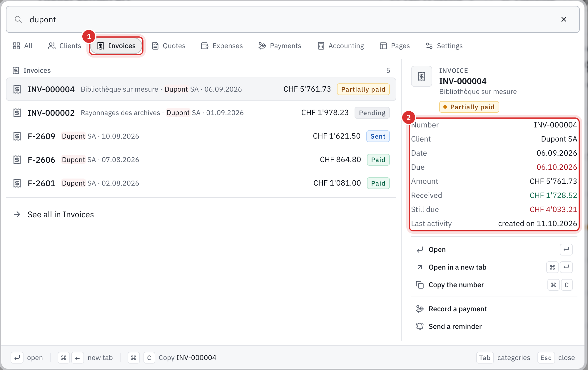Click the Still due amount CHF 4'033.21
The image size is (588, 370).
[553, 209]
